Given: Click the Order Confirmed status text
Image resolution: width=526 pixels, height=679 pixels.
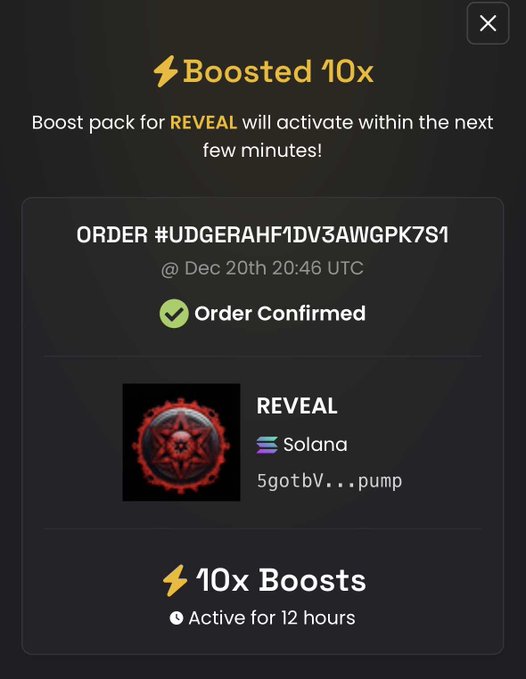Looking at the screenshot, I should coord(280,314).
